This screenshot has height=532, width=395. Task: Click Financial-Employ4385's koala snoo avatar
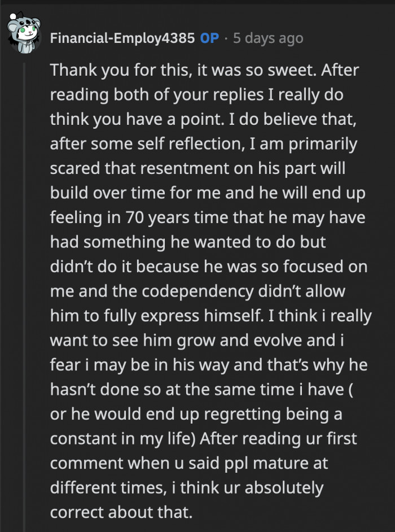(x=25, y=31)
